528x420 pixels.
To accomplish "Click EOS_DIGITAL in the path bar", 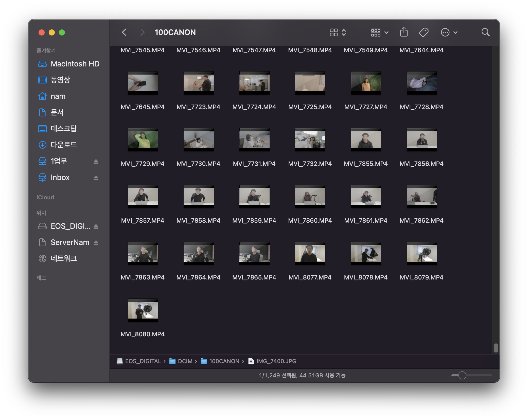I will 139,361.
